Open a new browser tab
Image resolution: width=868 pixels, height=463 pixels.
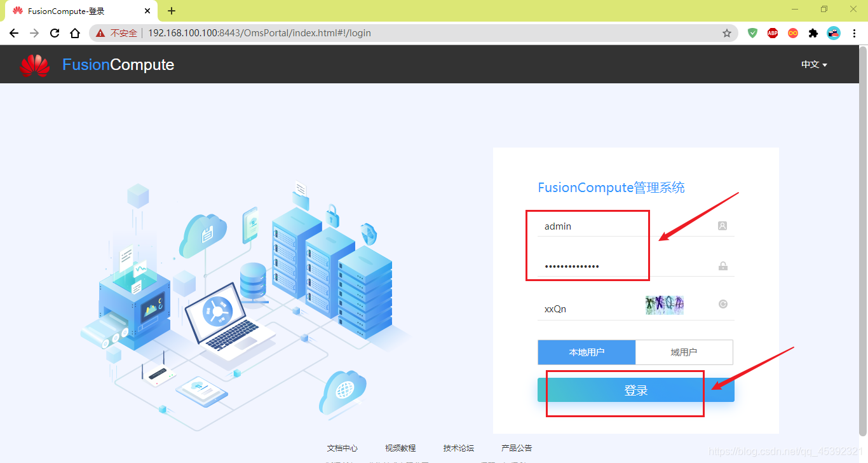pyautogui.click(x=172, y=11)
